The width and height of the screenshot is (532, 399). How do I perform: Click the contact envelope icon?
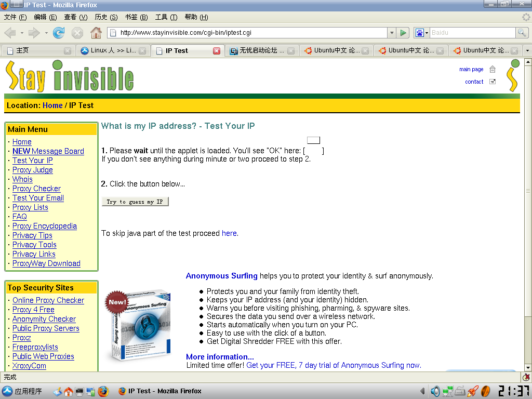tap(493, 82)
